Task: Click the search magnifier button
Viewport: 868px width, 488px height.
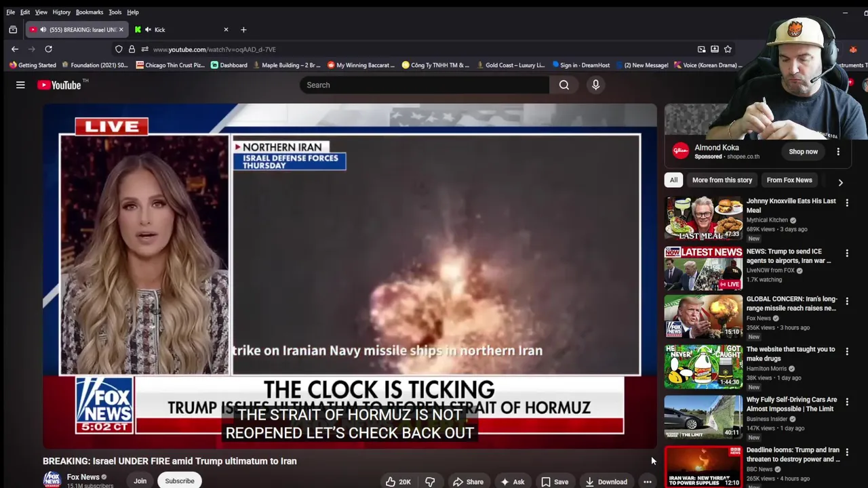Action: tap(564, 85)
